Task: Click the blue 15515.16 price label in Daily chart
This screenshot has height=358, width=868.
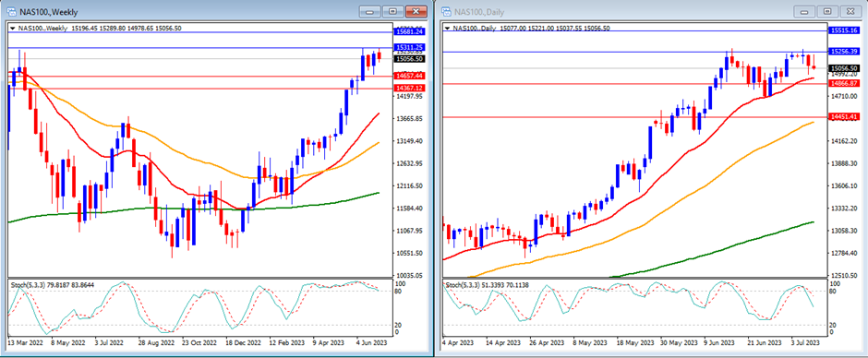Action: click(x=844, y=31)
